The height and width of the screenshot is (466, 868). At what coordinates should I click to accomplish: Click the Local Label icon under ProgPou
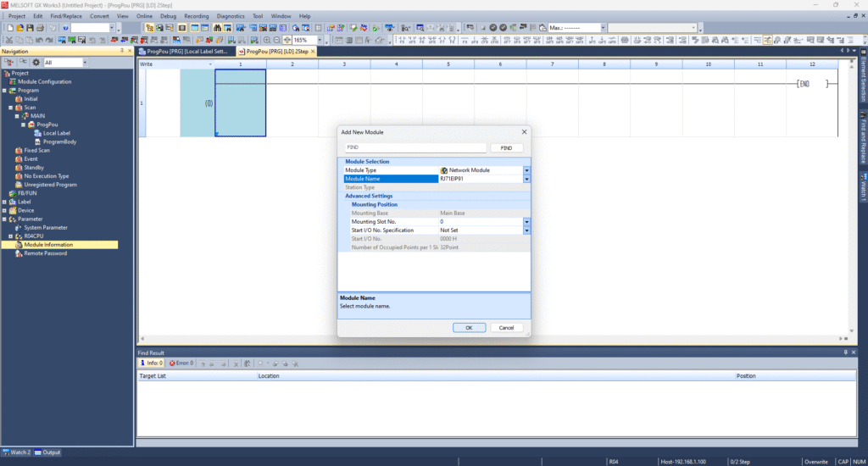(x=37, y=133)
